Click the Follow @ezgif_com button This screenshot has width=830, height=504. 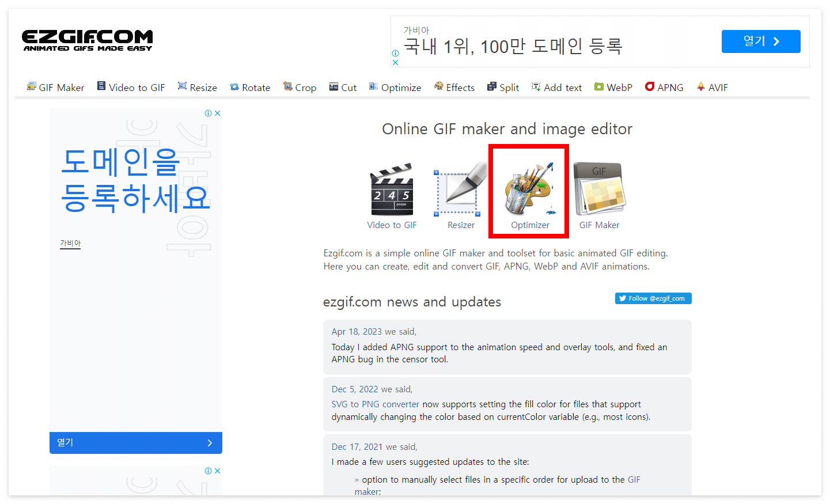pos(653,298)
